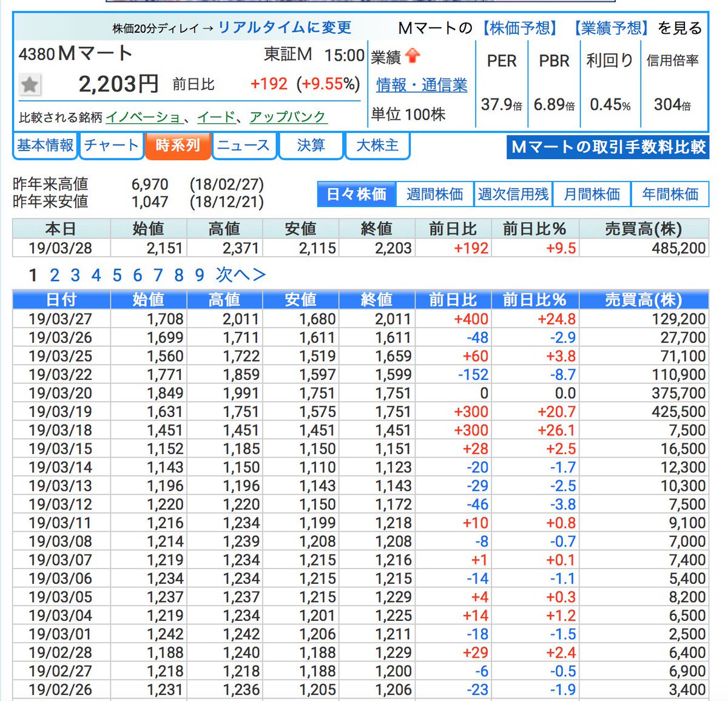
Task: Click -152 change on 19/03/22 row
Action: 473,375
